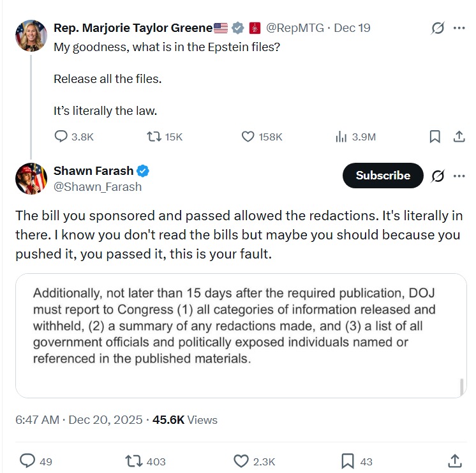
Task: Subscribe to Shawn Farash
Action: tap(383, 176)
